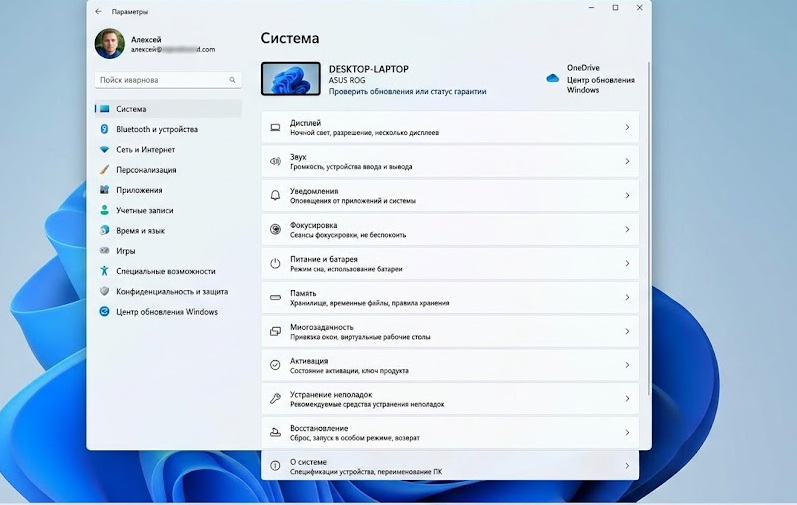The height and width of the screenshot is (505, 797).
Task: Click the Уведомления bell icon
Action: tap(275, 195)
